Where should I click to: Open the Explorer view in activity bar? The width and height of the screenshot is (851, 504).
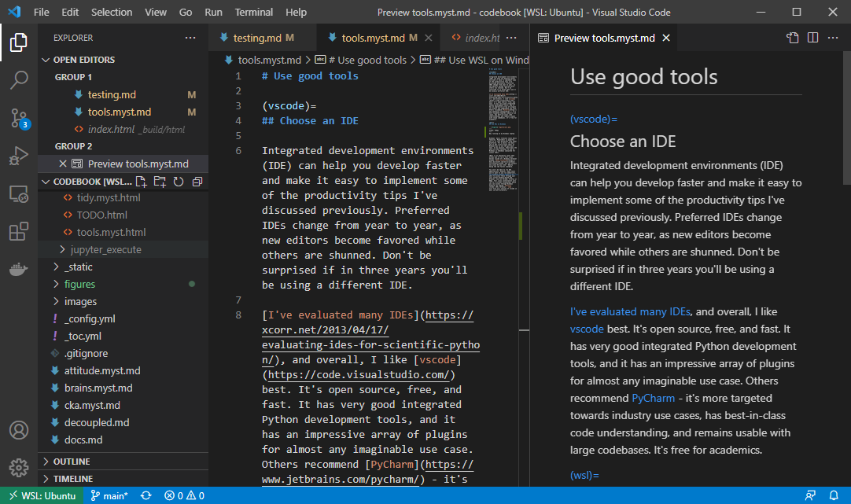tap(18, 42)
